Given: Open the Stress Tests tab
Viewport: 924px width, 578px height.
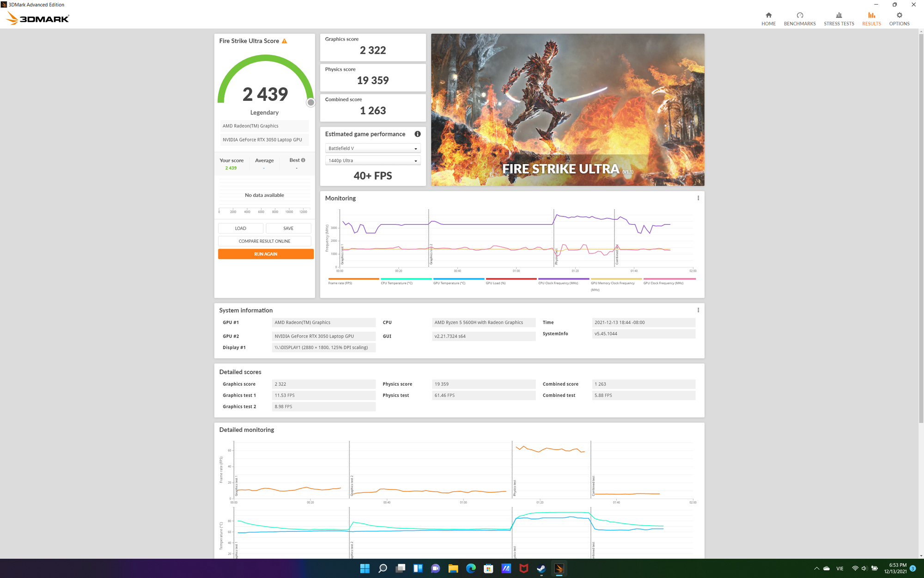Looking at the screenshot, I should tap(839, 18).
